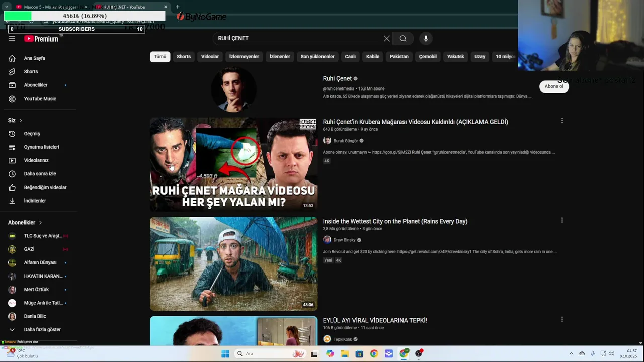
Task: Select the İzlenmeyenler filter chip
Action: point(244,57)
